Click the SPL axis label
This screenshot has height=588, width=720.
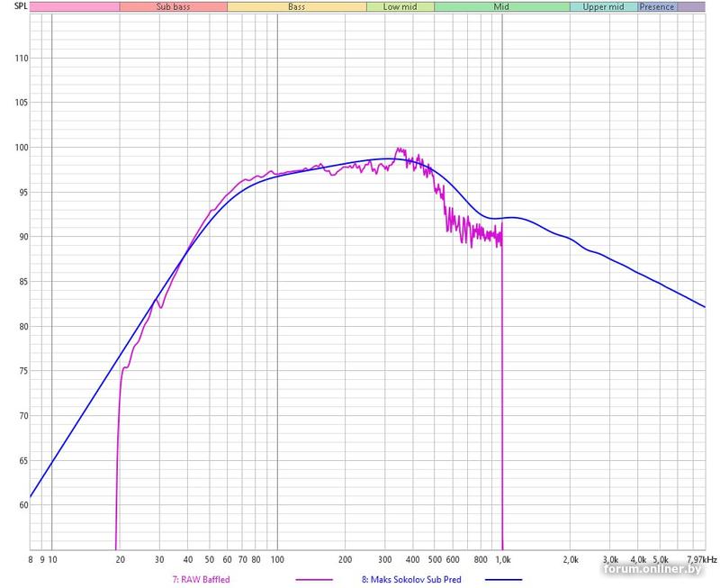pyautogui.click(x=10, y=6)
